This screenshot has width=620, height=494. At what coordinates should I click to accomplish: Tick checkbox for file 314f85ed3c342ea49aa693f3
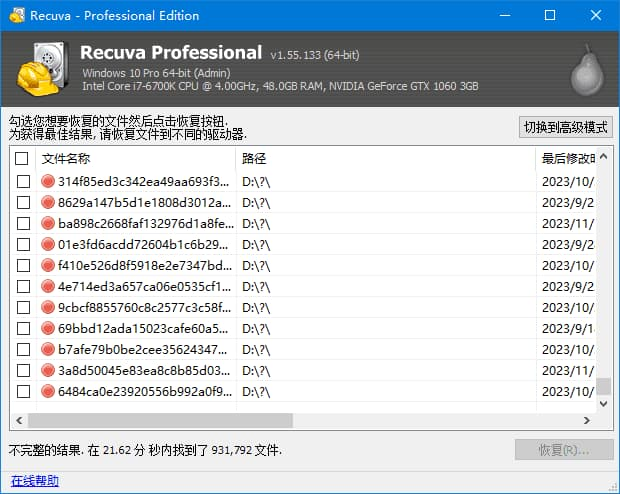click(23, 182)
